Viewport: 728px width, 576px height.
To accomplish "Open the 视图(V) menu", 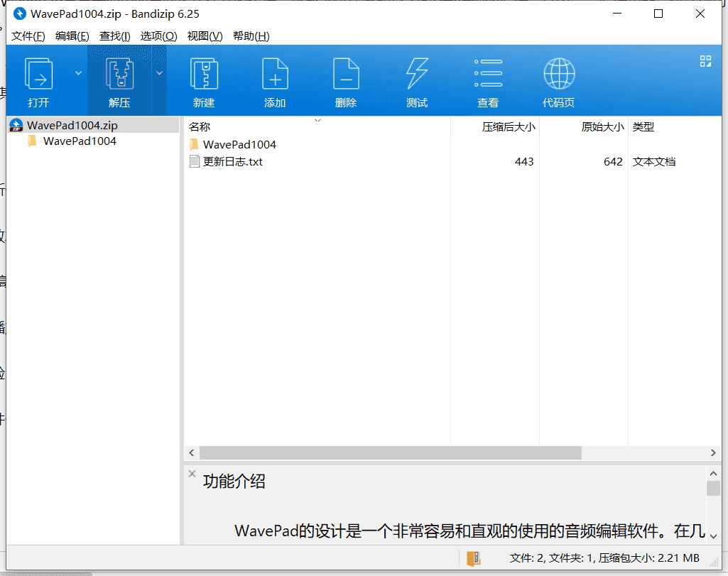I will coord(205,36).
